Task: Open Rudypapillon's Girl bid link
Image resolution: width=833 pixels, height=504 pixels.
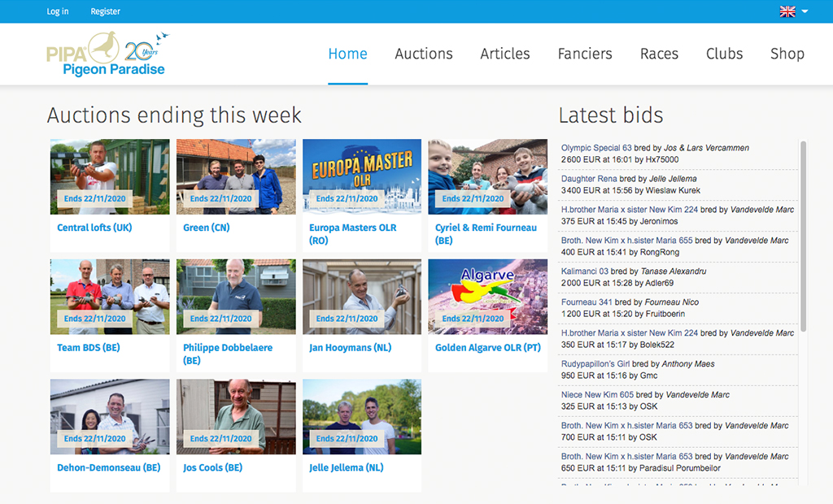Action: [595, 363]
